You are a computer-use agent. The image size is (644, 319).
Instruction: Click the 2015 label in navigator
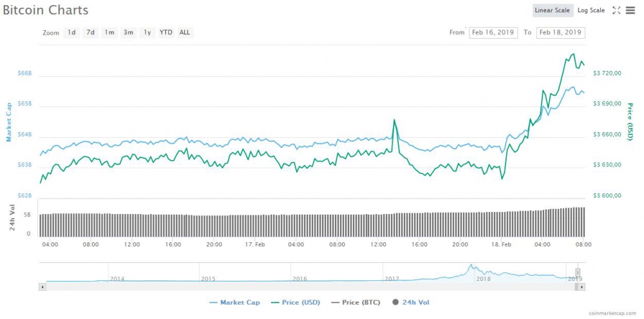(x=208, y=278)
